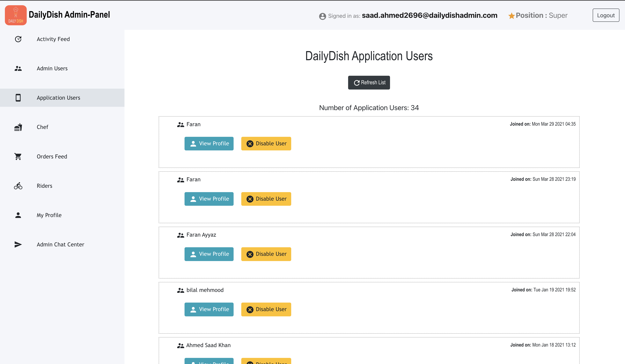Click 'Joined on: Tue Jan 19 2021 19:52'

543,290
